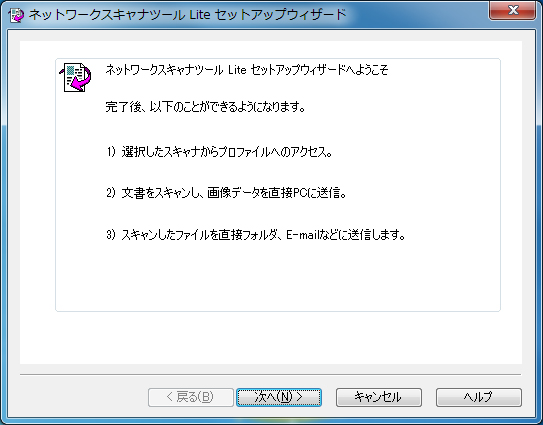
Task: Click the document icon with pink arrow
Action: click(x=75, y=77)
